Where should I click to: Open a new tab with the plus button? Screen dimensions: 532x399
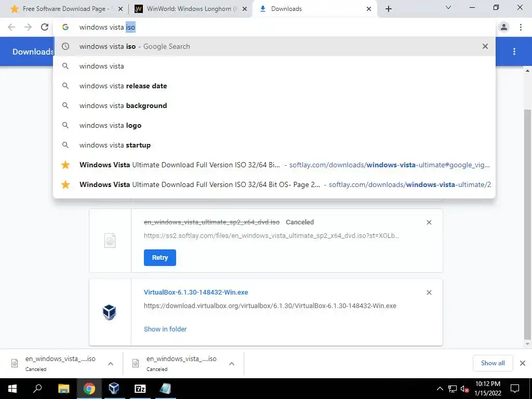click(x=389, y=9)
